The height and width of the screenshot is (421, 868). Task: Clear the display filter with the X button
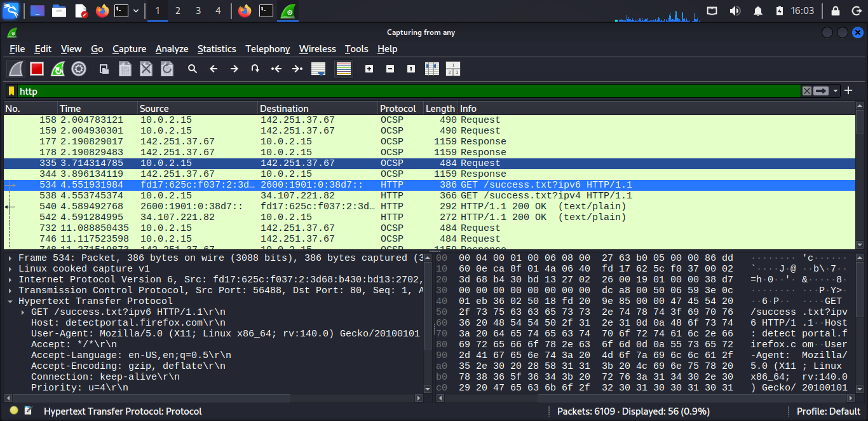(807, 91)
